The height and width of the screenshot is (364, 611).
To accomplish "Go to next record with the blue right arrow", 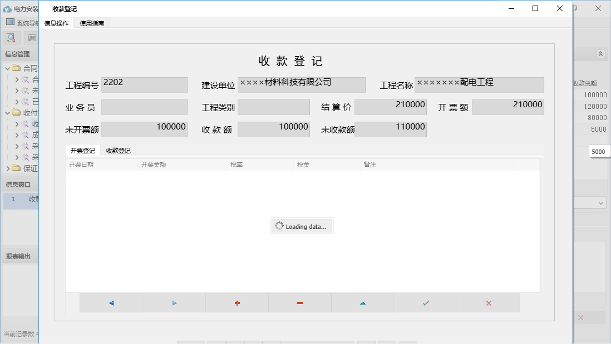I will 174,302.
